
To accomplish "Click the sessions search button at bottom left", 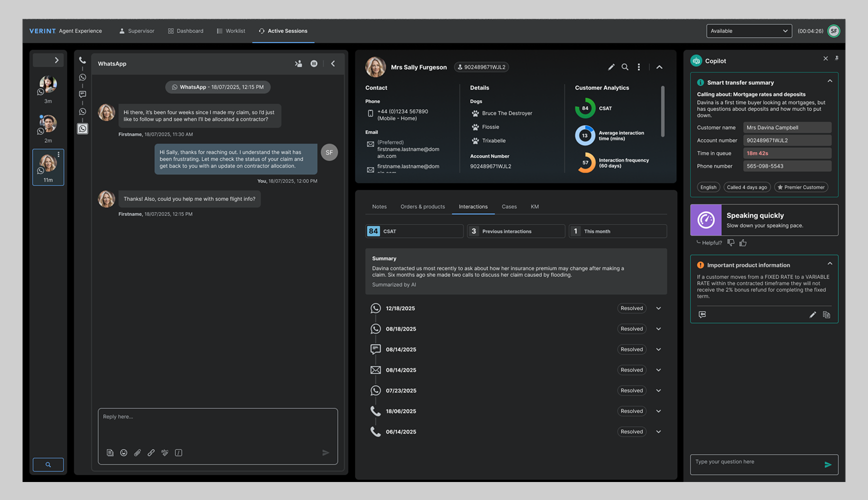I will [48, 464].
